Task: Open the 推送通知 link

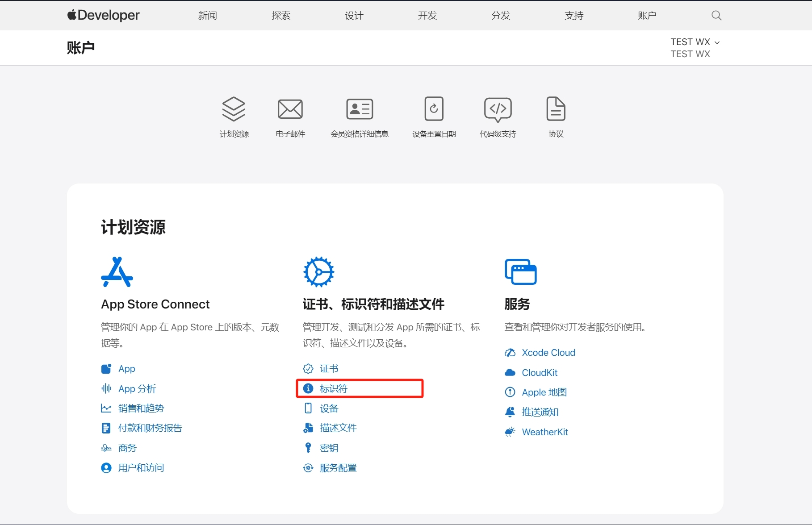Action: (540, 412)
